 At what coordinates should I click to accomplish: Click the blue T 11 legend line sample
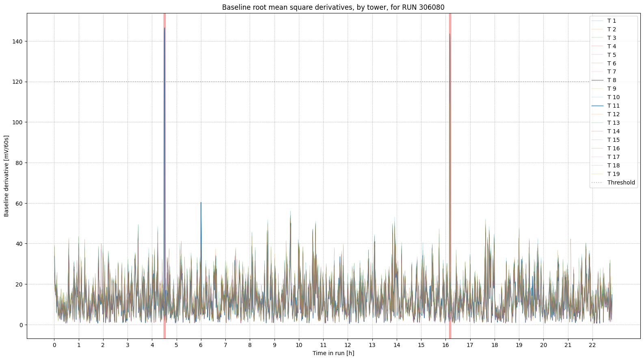[598, 106]
